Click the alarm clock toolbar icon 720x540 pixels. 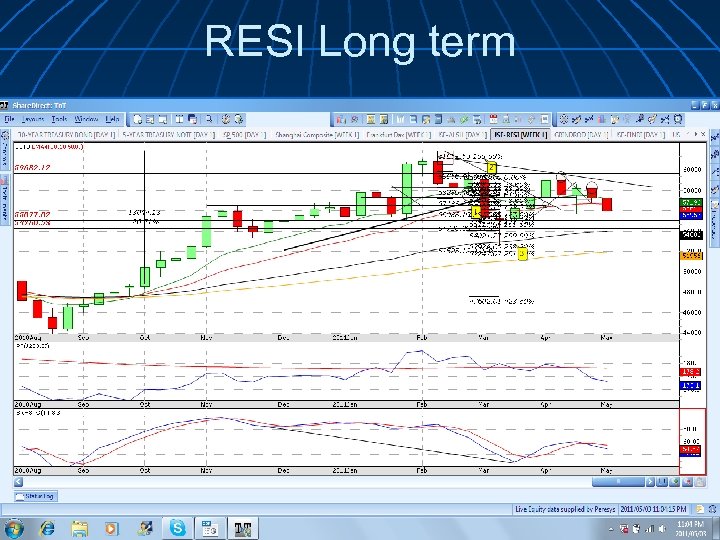pyautogui.click(x=678, y=119)
